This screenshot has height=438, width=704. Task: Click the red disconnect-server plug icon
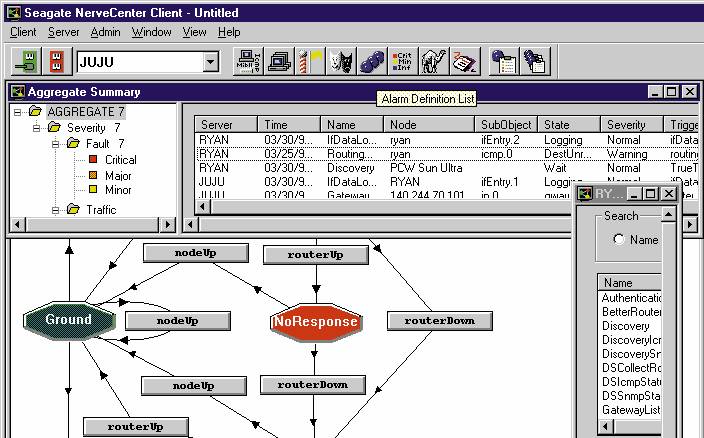(x=57, y=61)
